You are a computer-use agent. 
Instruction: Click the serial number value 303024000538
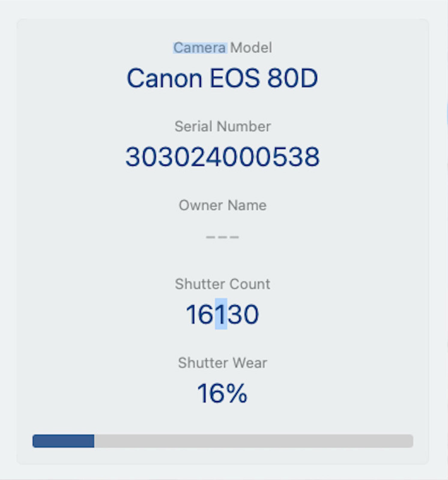[222, 157]
